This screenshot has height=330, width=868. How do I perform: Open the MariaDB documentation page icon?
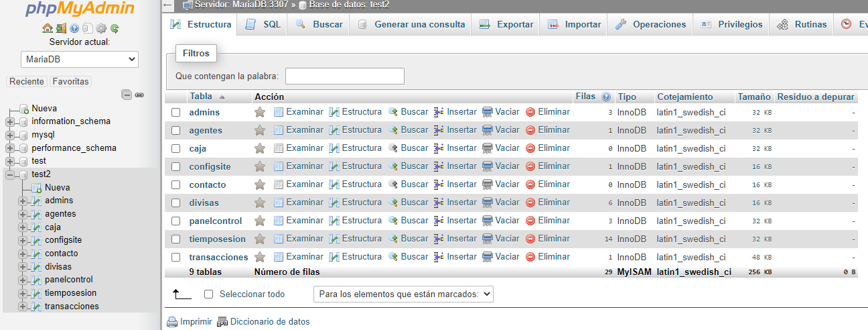click(87, 29)
